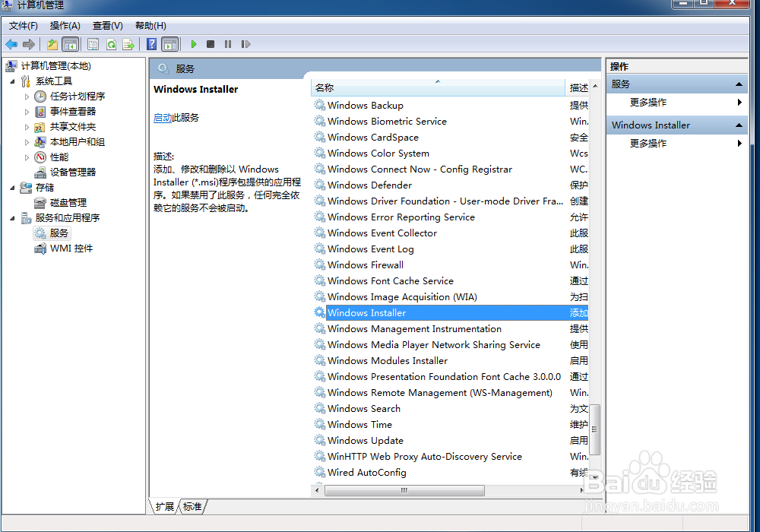Expand the 共享文件夹 tree node

coord(27,127)
